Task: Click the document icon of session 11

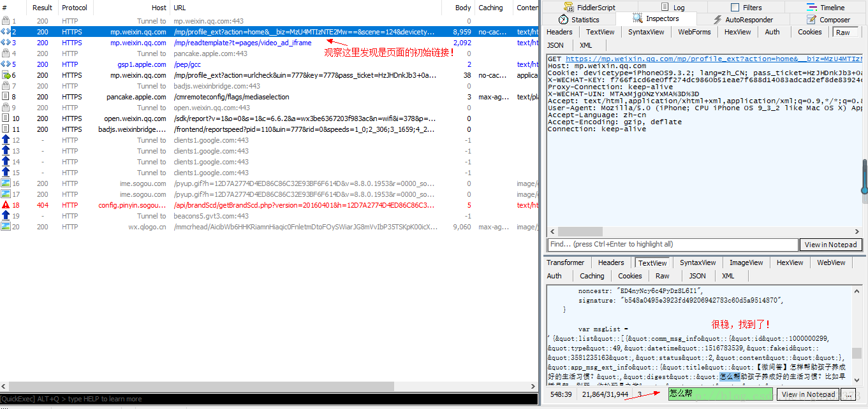Action: point(6,129)
